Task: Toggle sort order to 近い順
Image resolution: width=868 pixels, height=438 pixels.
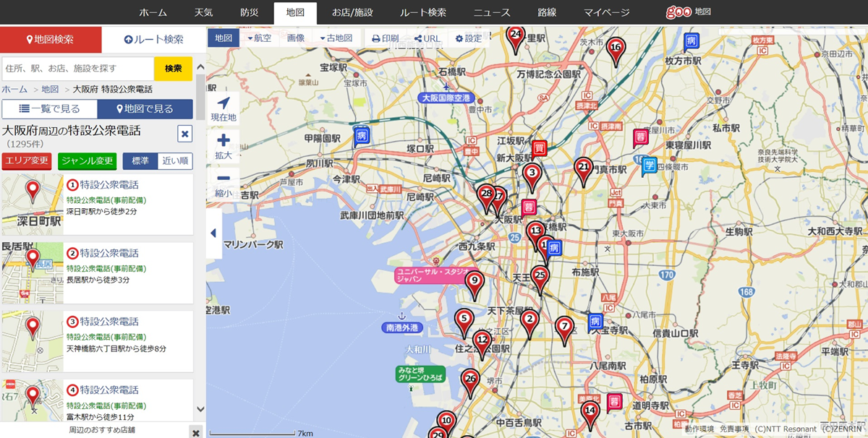Action: (176, 161)
